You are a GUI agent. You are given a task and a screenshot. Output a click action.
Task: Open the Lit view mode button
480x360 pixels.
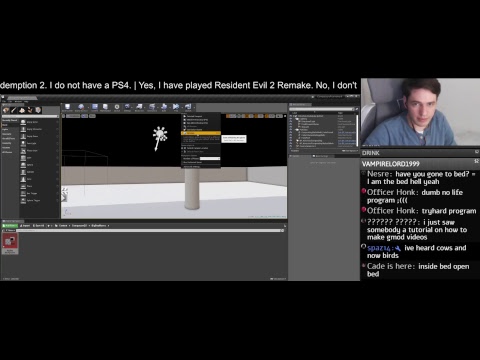tap(84, 116)
